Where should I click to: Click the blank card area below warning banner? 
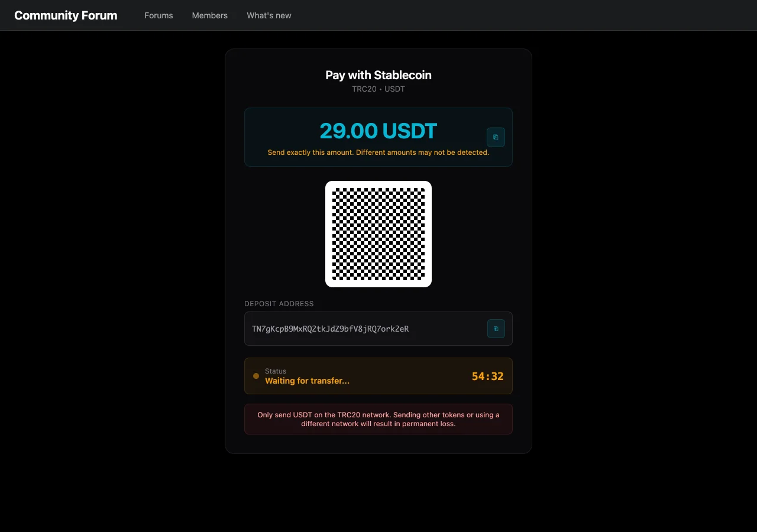(378, 444)
